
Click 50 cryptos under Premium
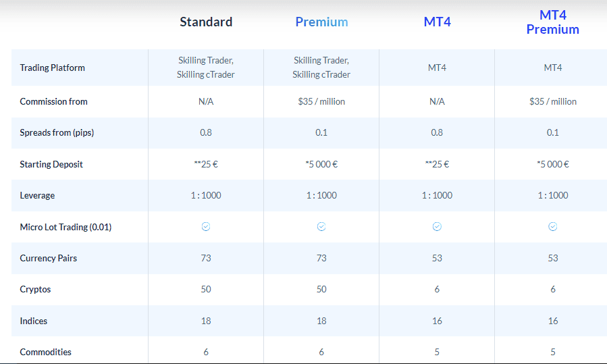point(321,289)
